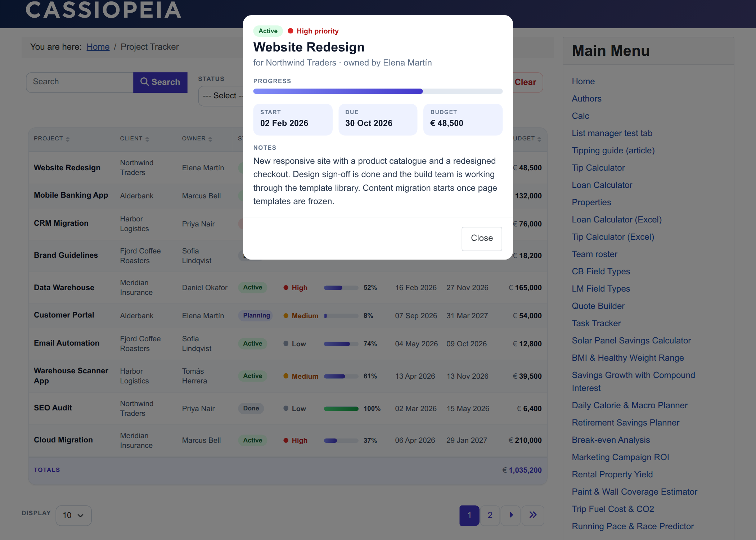Open Marketing Campaign ROI link
Viewport: 756px width, 540px height.
pyautogui.click(x=620, y=457)
